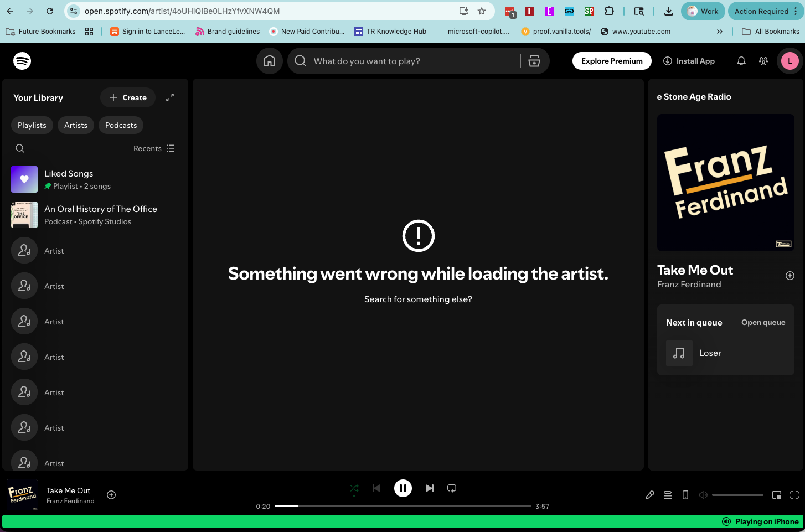Click Take Me Out title in right panel
This screenshot has height=532, width=805.
coord(695,270)
